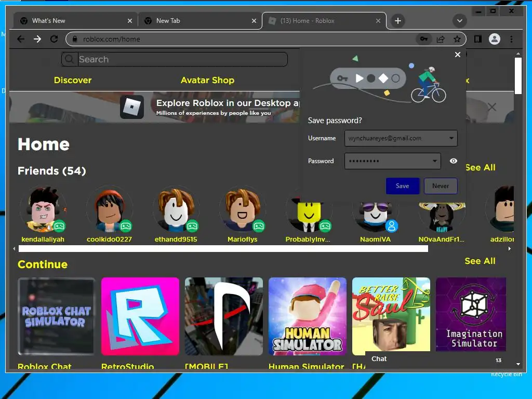Viewport: 532px width, 399px height.
Task: Expand the Password dropdown in save password dialog
Action: (x=435, y=161)
